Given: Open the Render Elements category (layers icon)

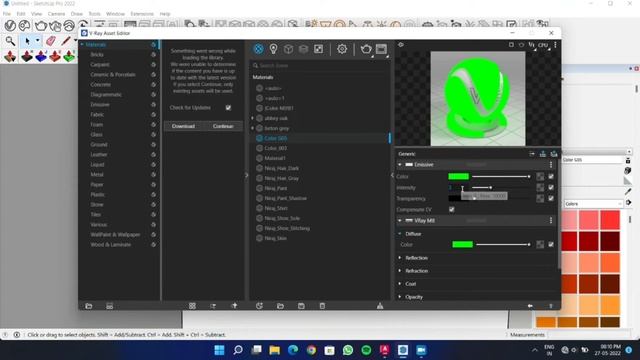Looking at the screenshot, I should (303, 49).
